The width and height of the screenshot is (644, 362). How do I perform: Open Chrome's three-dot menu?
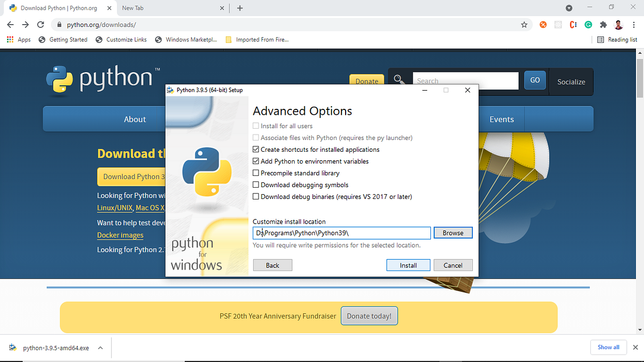pyautogui.click(x=633, y=24)
